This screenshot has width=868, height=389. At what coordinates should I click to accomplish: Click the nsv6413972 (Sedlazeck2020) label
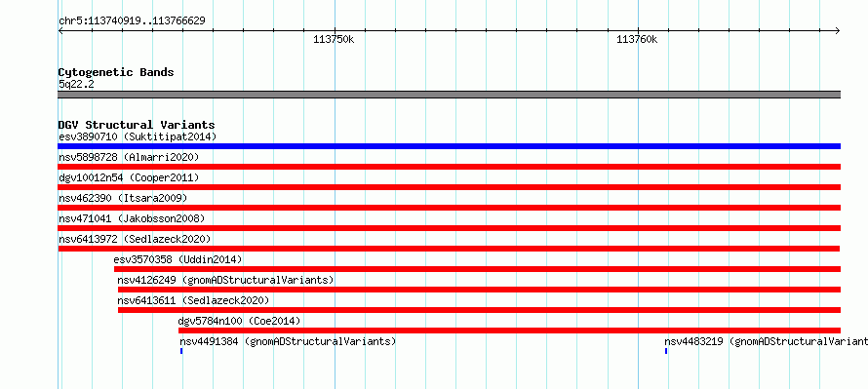135,239
